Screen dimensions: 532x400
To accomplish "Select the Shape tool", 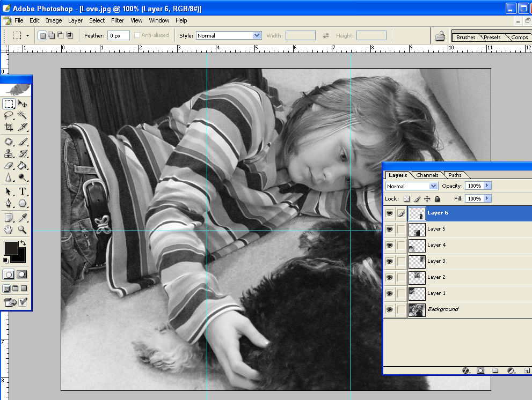I will click(x=23, y=203).
